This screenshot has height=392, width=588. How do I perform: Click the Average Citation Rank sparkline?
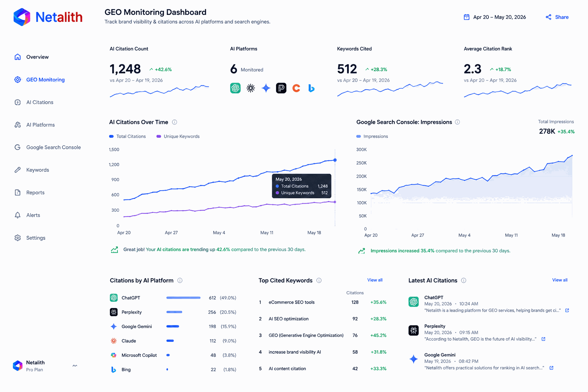pos(518,90)
